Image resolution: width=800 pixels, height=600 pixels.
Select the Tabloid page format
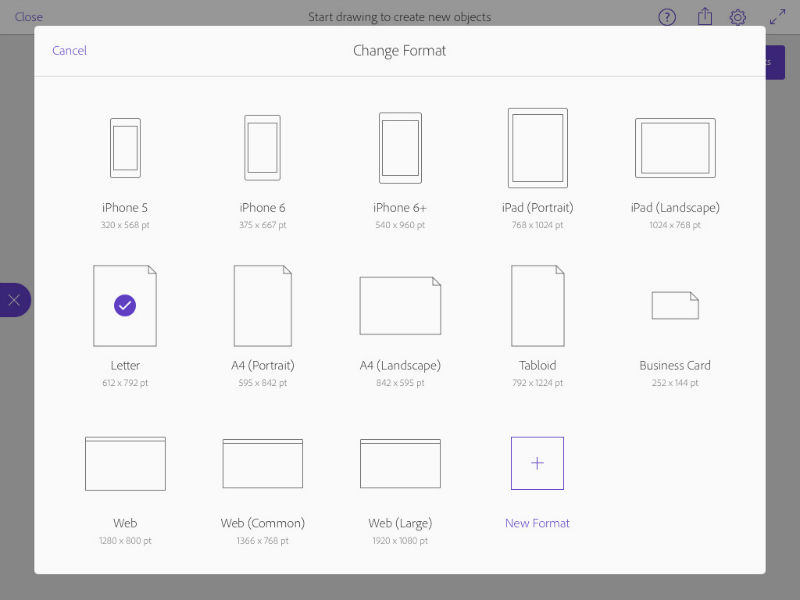[x=537, y=306]
